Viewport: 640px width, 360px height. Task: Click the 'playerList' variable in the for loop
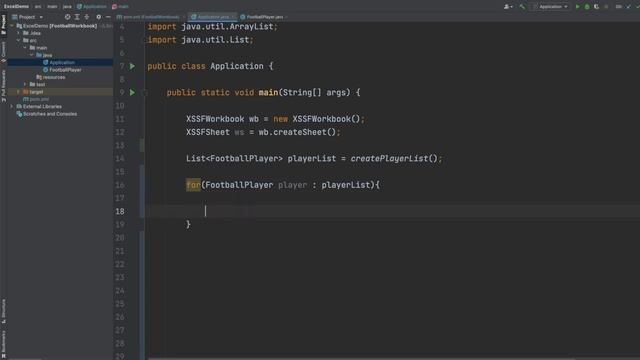[345, 185]
